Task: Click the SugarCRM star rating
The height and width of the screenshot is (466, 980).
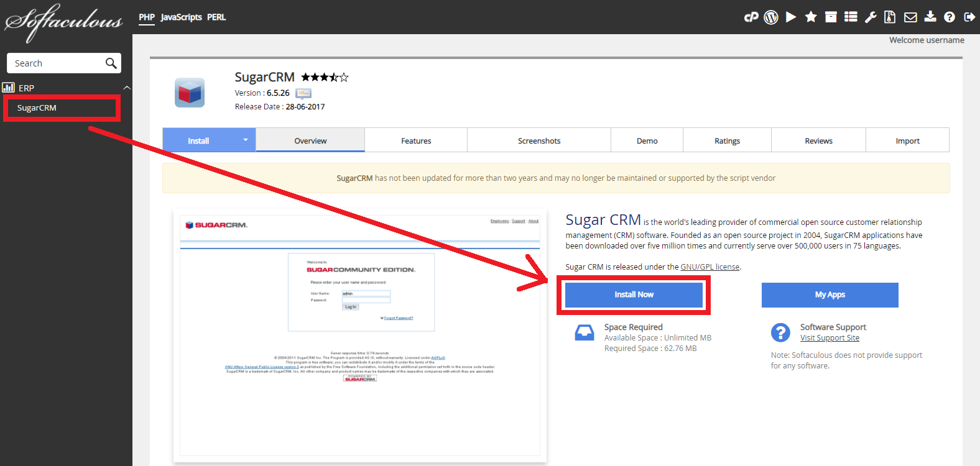Action: pyautogui.click(x=325, y=77)
